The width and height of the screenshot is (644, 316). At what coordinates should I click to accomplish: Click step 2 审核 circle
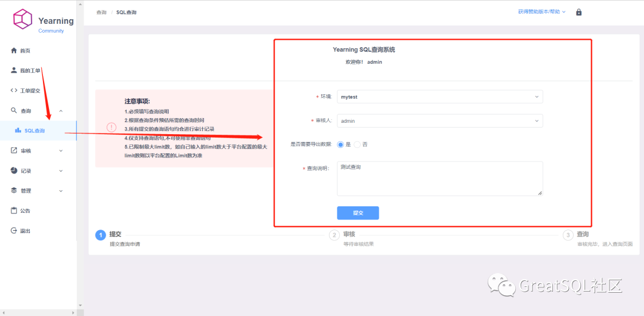(x=335, y=235)
